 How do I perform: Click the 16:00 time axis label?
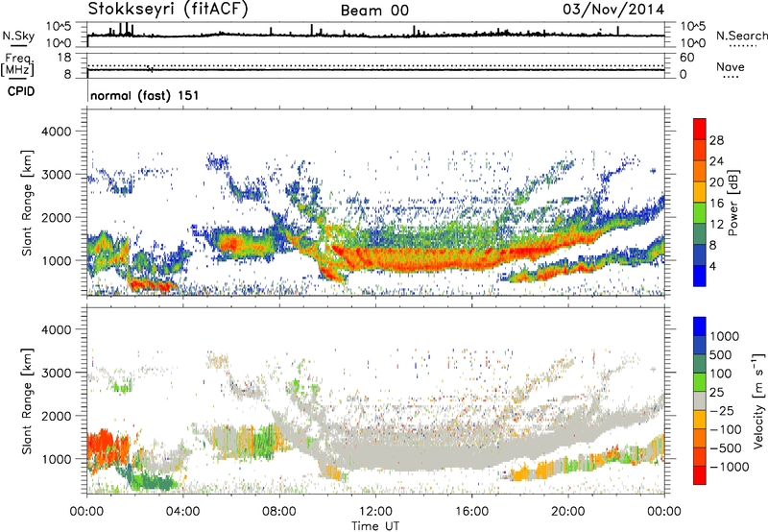[471, 512]
